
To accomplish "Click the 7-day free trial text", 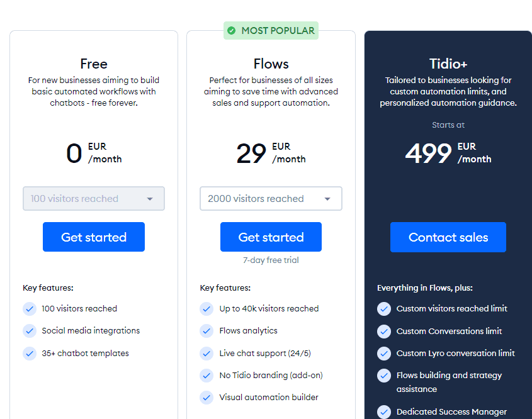I will point(271,260).
